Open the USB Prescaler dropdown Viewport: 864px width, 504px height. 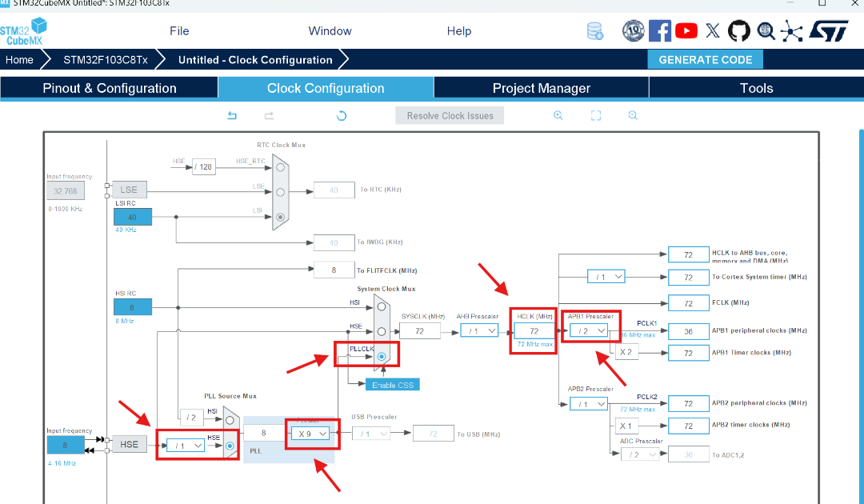click(x=371, y=434)
